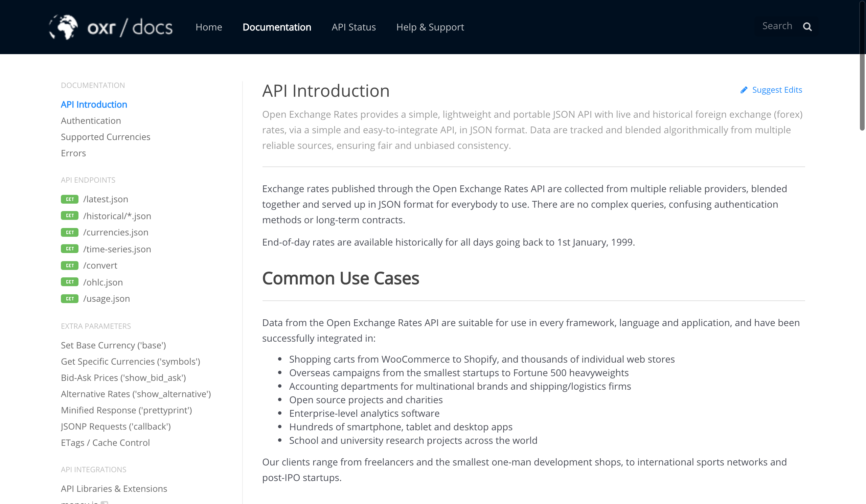Open the /ohlc.json endpoint page

[x=103, y=282]
